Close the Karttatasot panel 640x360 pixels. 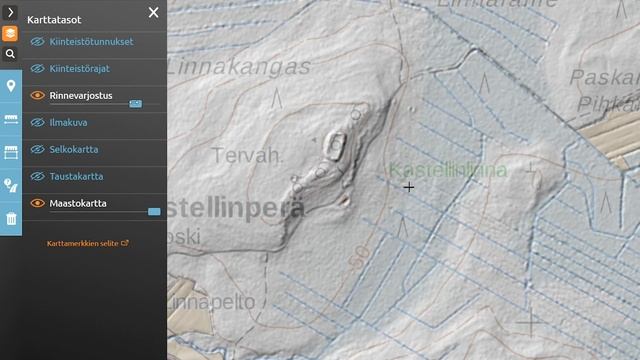coord(153,12)
